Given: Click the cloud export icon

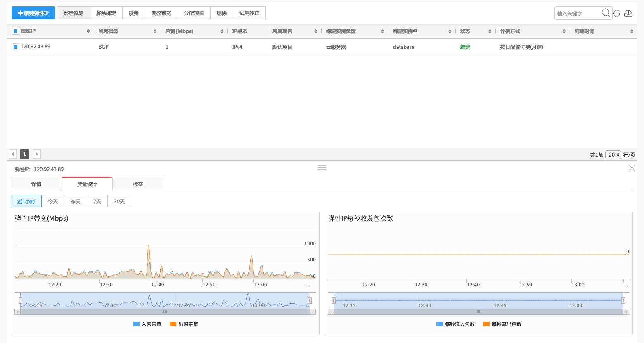Looking at the screenshot, I should pos(628,13).
